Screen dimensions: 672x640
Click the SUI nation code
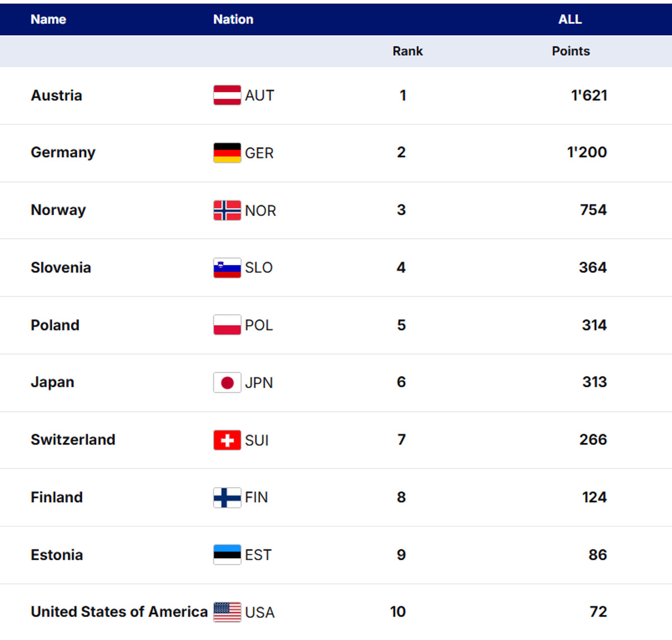[x=257, y=440]
